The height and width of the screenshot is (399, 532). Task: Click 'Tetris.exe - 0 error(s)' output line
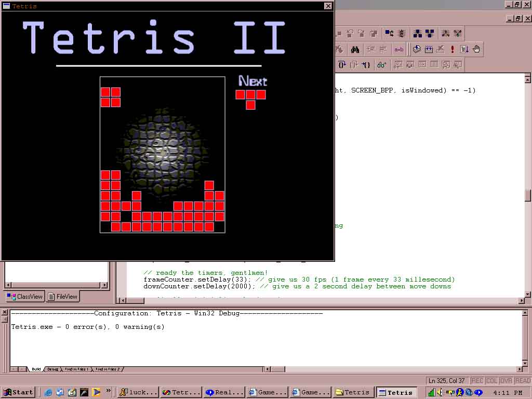pyautogui.click(x=87, y=327)
